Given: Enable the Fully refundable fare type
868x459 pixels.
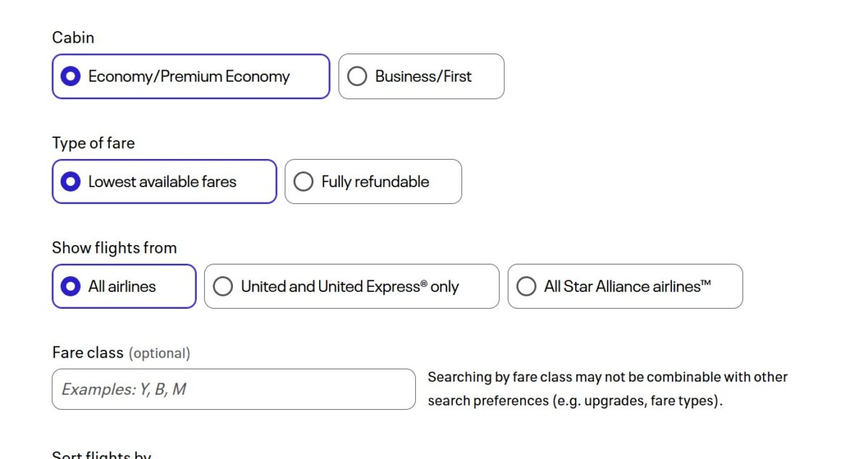Looking at the screenshot, I should [x=373, y=181].
